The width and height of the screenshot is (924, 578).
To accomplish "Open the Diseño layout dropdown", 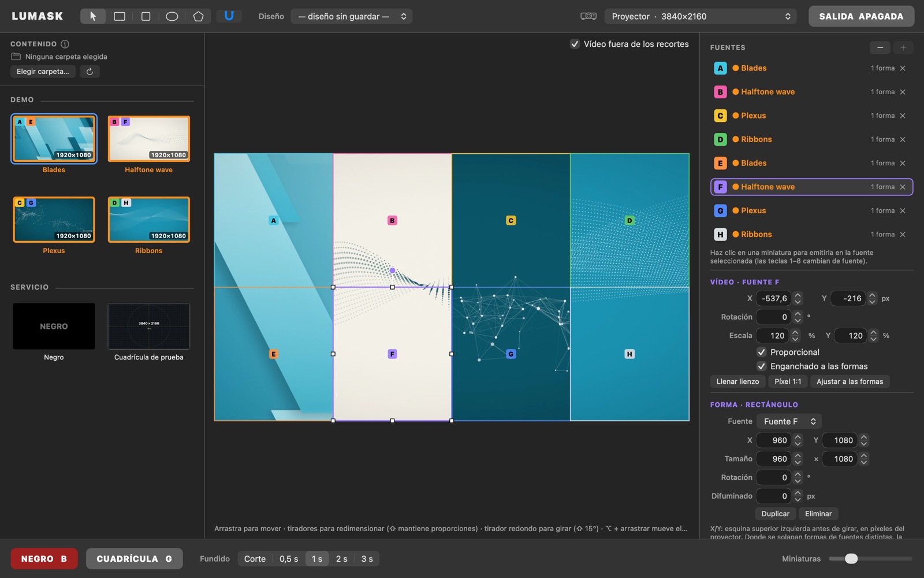I will click(x=352, y=16).
